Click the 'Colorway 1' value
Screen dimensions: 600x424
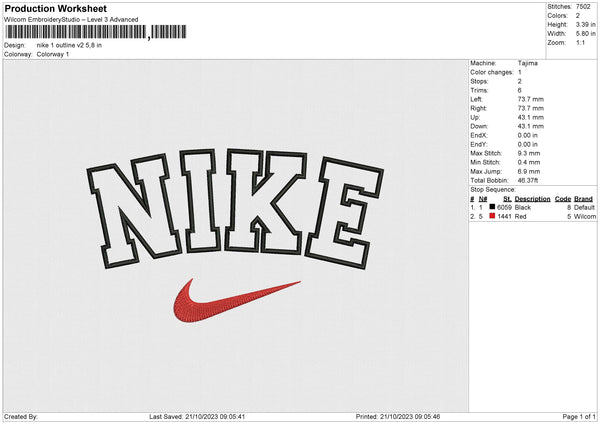(53, 54)
